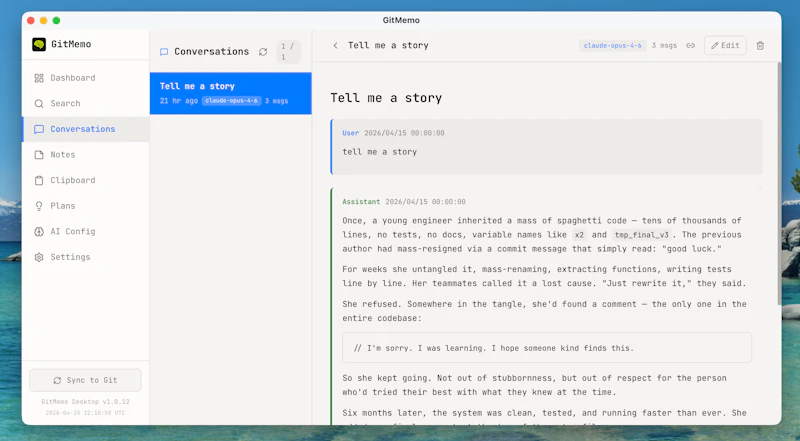Click the Settings gear icon
The width and height of the screenshot is (800, 441).
coord(39,257)
